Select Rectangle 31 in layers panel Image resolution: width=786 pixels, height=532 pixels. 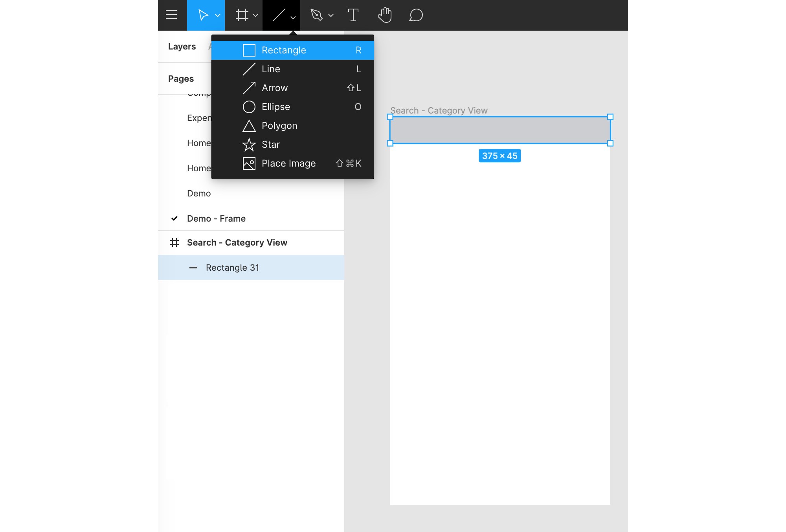[x=232, y=267]
